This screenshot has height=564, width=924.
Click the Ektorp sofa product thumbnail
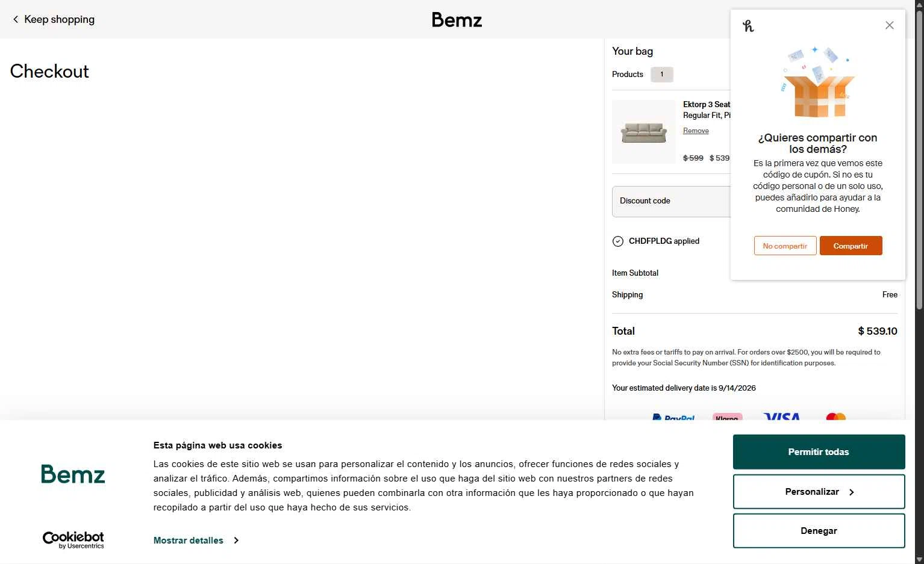[x=644, y=132]
